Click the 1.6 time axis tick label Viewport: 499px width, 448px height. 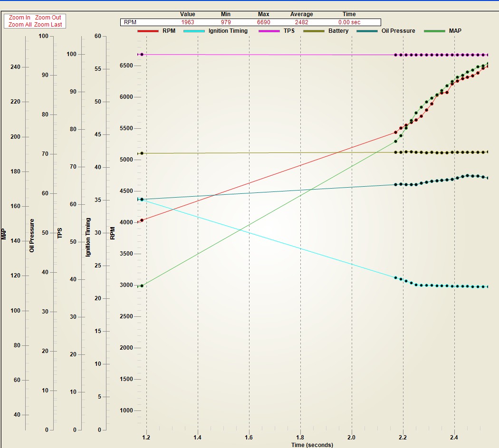(x=249, y=438)
